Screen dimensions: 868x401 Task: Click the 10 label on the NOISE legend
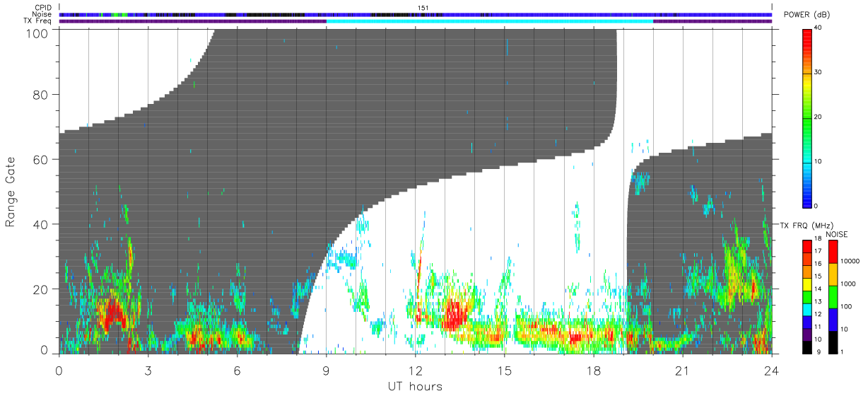(x=844, y=330)
